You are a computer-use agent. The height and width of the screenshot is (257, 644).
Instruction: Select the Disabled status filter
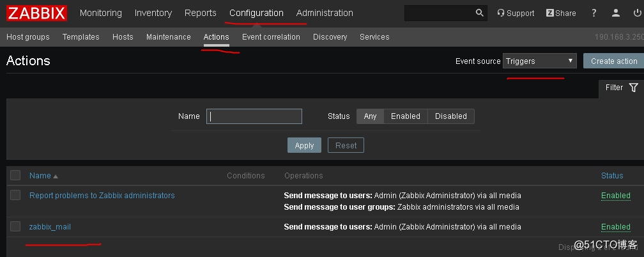click(x=451, y=116)
